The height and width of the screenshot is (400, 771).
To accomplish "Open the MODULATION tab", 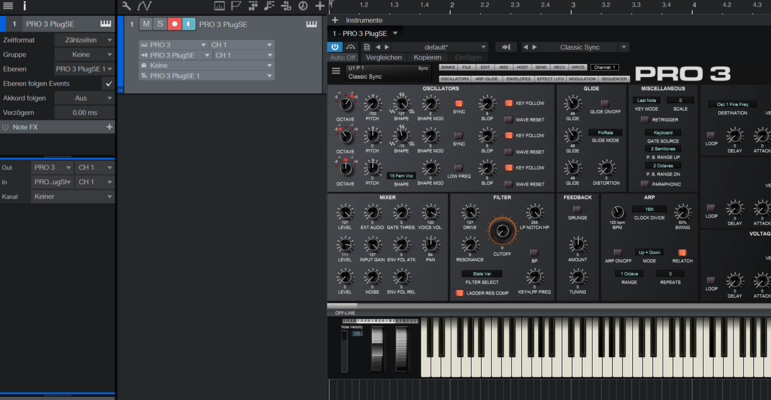I will (x=582, y=79).
